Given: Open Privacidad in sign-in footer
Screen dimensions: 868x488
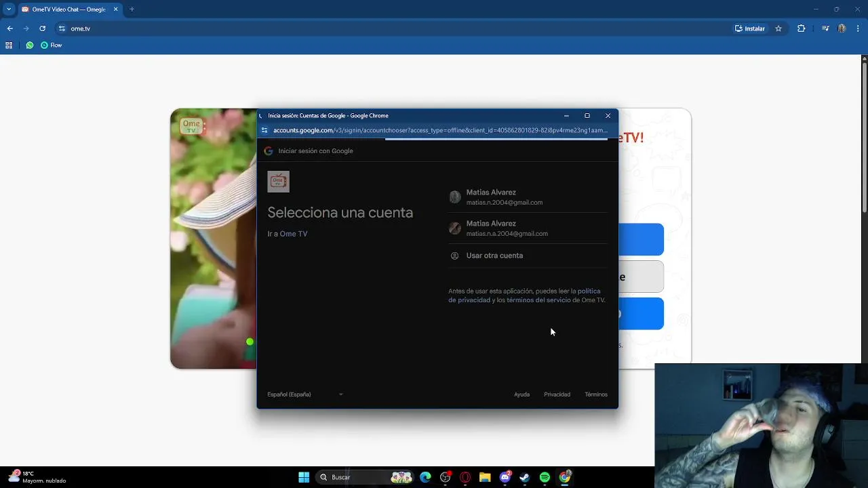Looking at the screenshot, I should point(557,394).
